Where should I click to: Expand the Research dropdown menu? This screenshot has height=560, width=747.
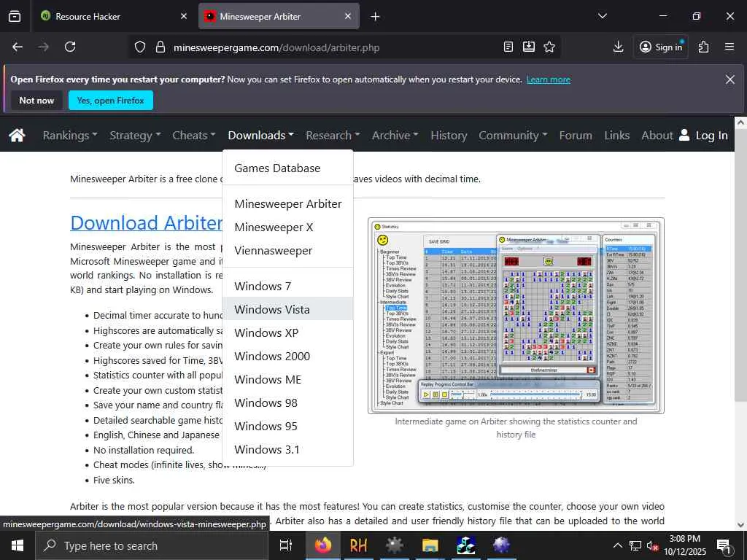[x=333, y=135]
